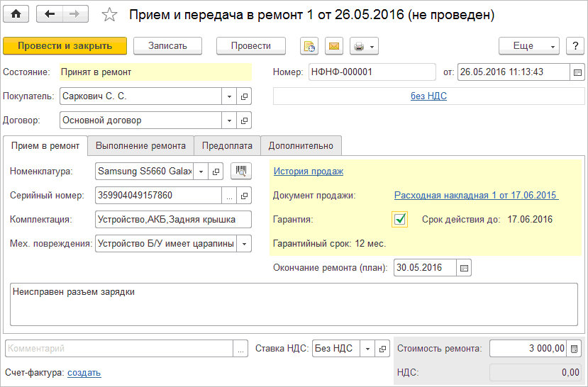Expand the Покупатель dropdown
The height and width of the screenshot is (387, 588).
pos(229,96)
